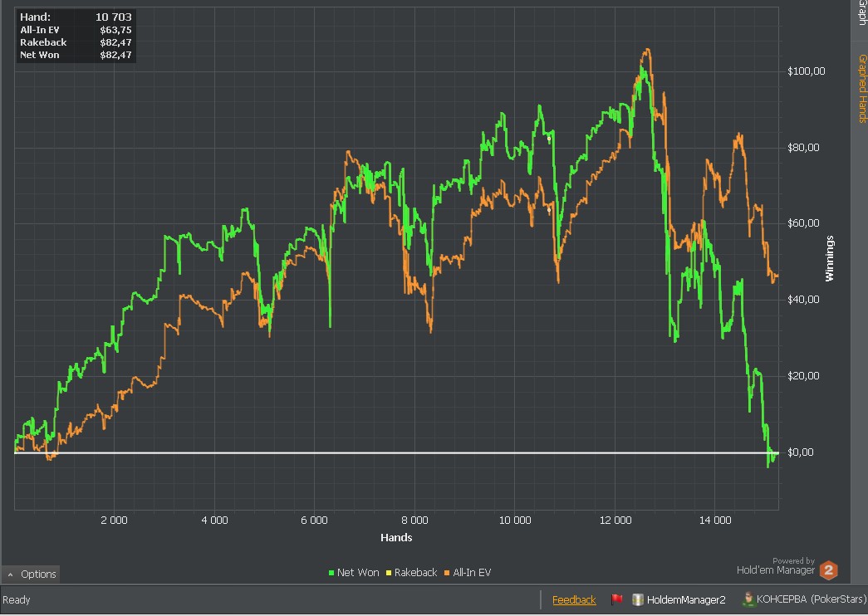Click the red flag icon in status bar
This screenshot has width=868, height=616.
[617, 599]
